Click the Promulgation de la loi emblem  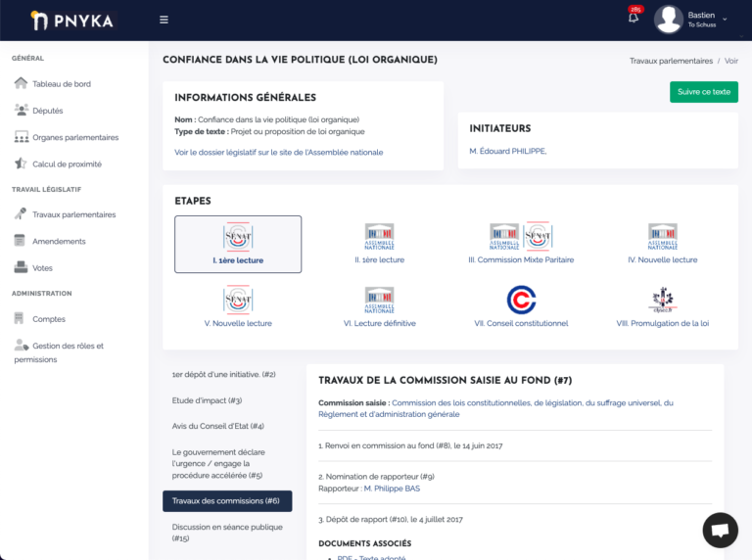coord(662,300)
